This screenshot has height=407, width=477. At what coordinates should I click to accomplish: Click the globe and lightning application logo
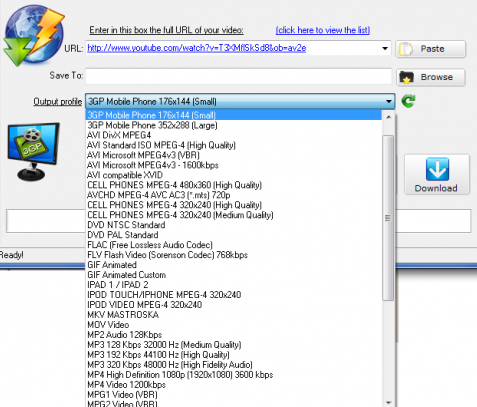pyautogui.click(x=34, y=35)
